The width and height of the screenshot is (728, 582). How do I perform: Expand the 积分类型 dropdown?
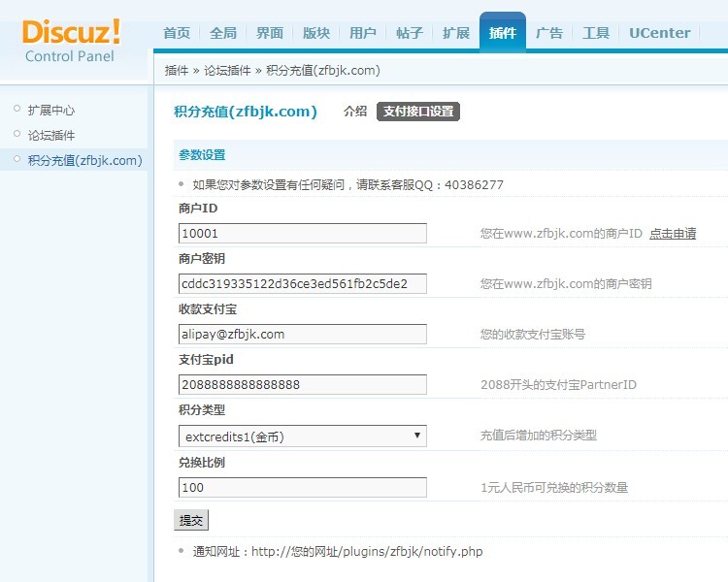(303, 436)
